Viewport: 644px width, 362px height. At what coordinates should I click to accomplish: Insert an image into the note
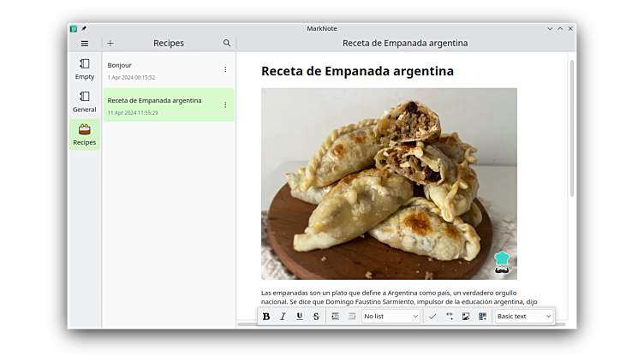466,317
